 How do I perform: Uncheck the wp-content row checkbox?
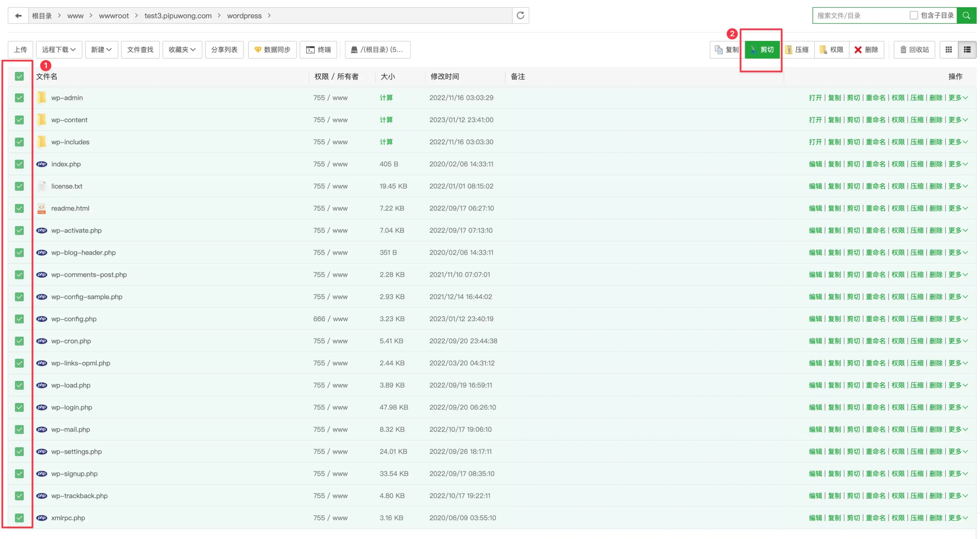(19, 120)
